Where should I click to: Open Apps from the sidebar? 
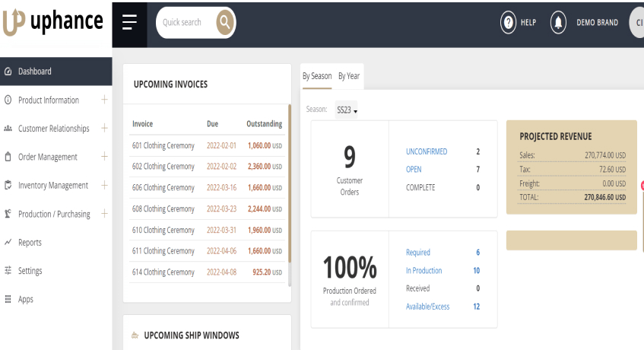[x=26, y=300]
